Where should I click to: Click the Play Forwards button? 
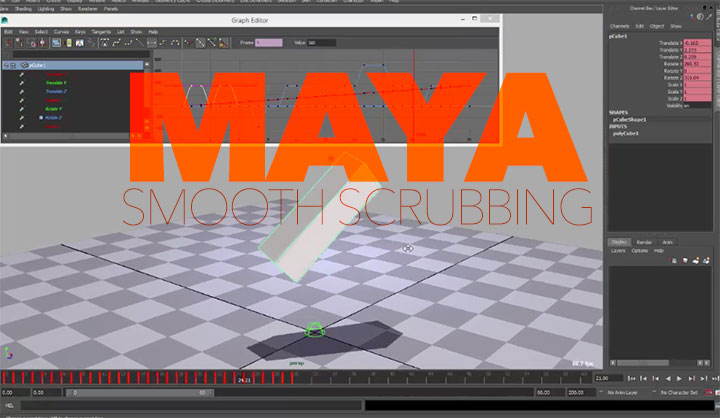click(679, 378)
